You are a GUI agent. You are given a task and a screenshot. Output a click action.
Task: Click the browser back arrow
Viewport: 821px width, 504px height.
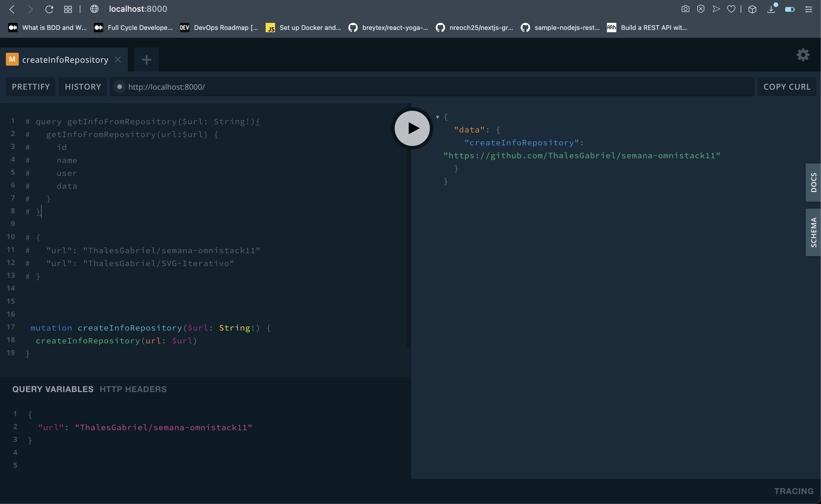coord(12,9)
